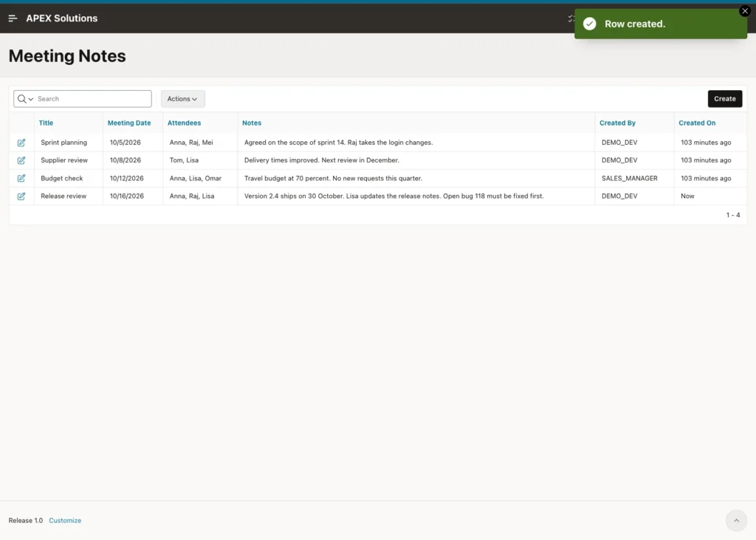Click the SALES_MANAGER created-by cell
The width and height of the screenshot is (756, 540).
tap(630, 178)
